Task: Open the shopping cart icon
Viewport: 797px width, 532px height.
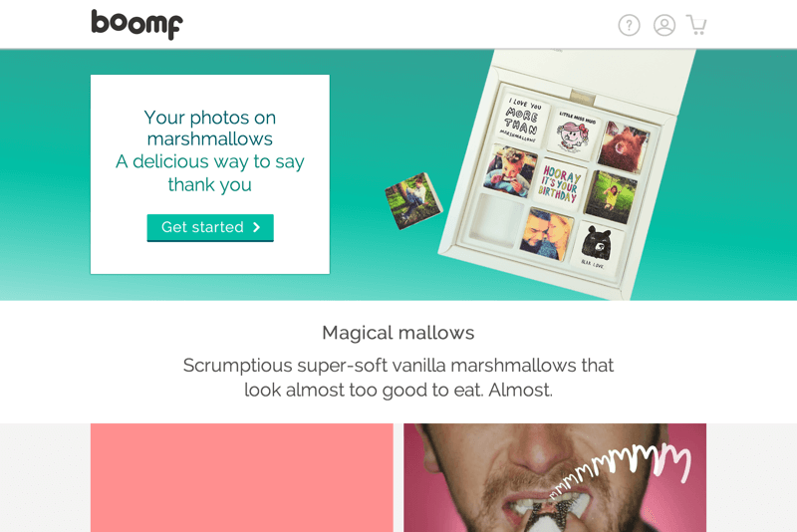Action: [x=696, y=24]
